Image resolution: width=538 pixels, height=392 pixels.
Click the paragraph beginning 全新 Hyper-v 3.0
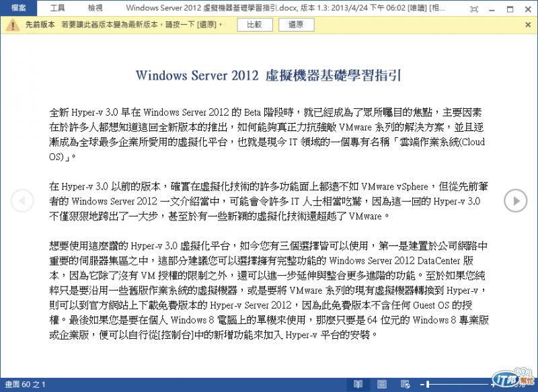coord(267,134)
